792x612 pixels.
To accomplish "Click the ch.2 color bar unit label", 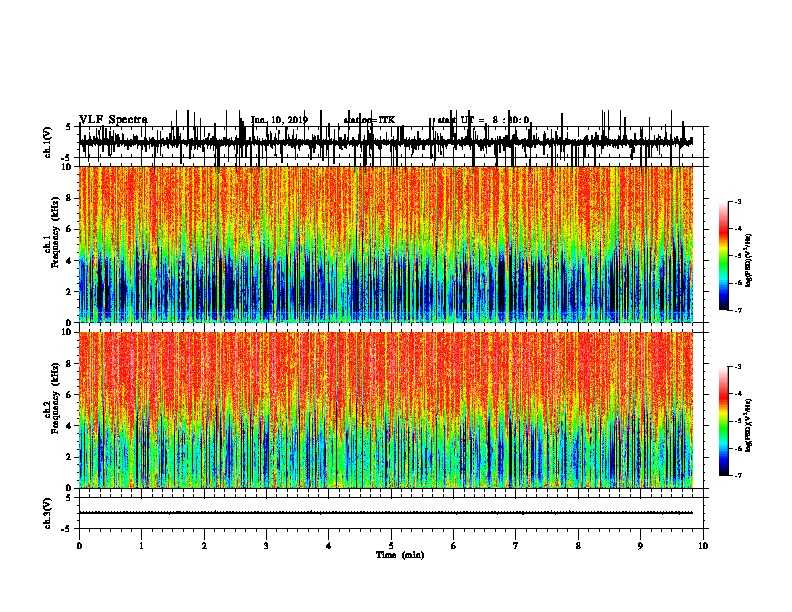I will [x=749, y=425].
